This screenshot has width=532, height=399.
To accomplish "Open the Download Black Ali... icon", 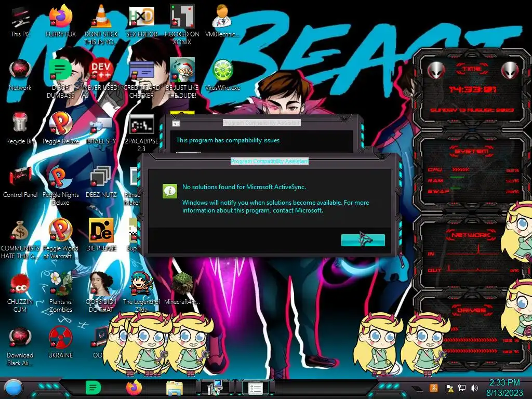I will click(20, 346).
